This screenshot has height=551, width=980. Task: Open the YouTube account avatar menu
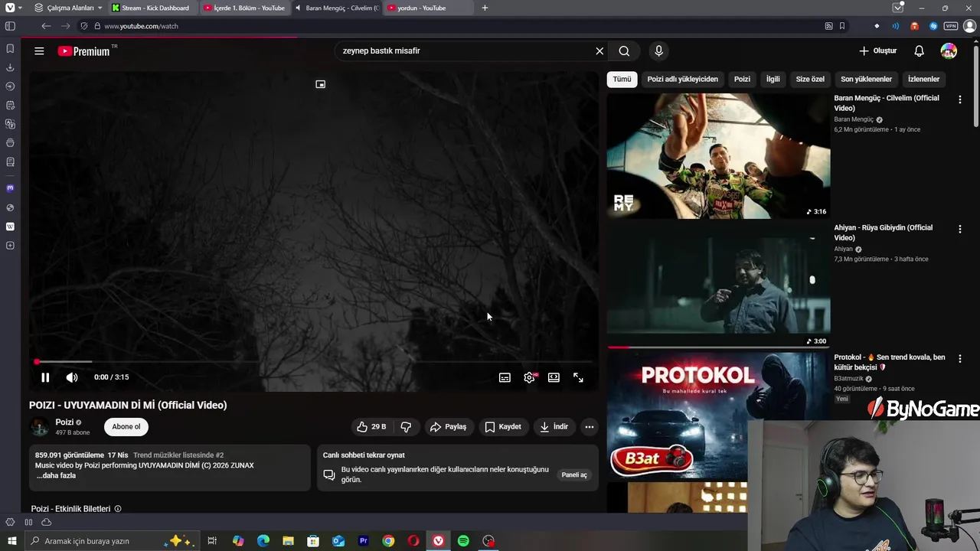click(949, 51)
